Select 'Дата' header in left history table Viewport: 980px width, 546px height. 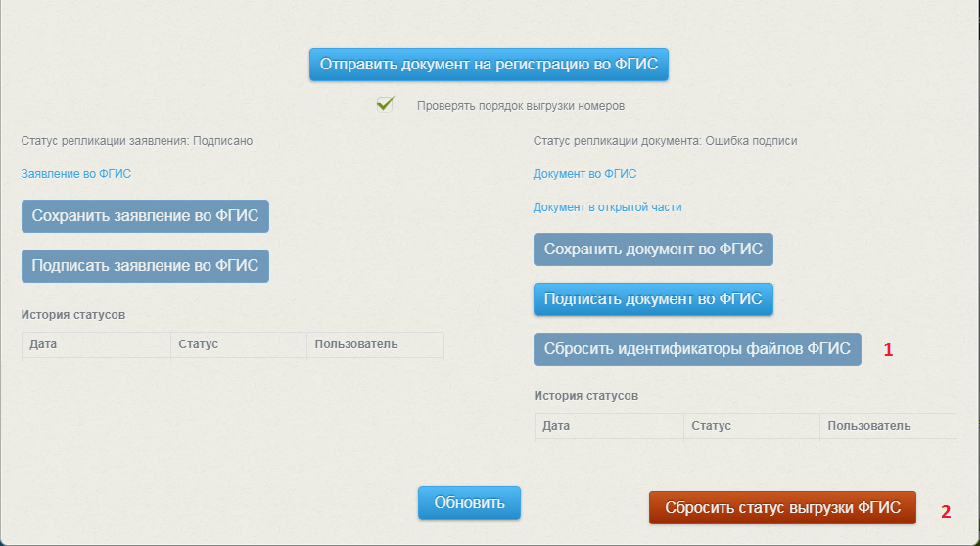(x=43, y=345)
